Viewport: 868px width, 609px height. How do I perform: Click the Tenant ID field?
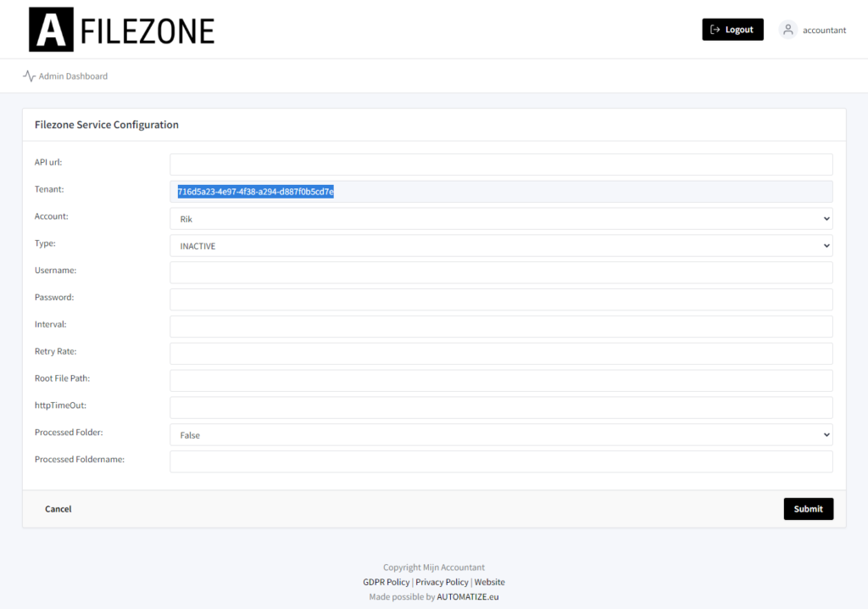coord(501,192)
